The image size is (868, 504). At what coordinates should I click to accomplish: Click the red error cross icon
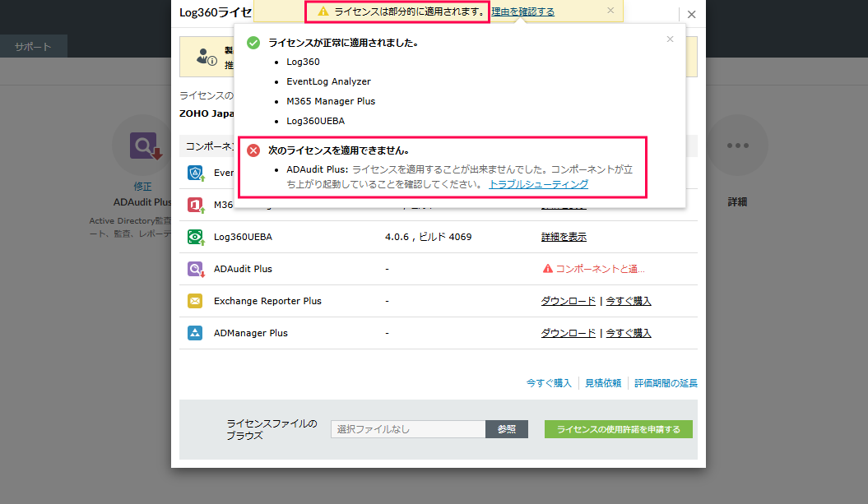coord(253,150)
